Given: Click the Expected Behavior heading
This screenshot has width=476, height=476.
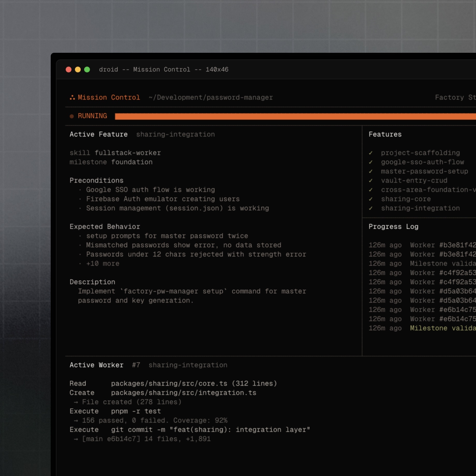Looking at the screenshot, I should tap(105, 227).
